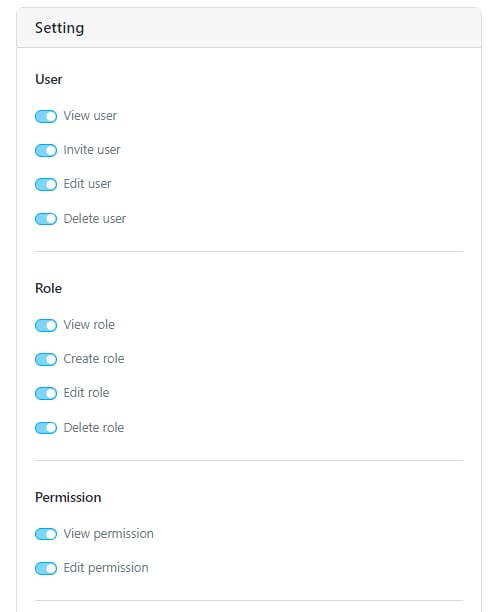Click the Create role label

point(94,359)
